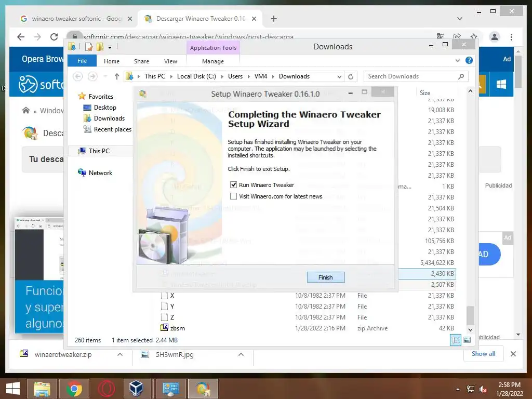The width and height of the screenshot is (532, 399).
Task: Expand winaerotweaker.zip download options
Action: [120, 354]
